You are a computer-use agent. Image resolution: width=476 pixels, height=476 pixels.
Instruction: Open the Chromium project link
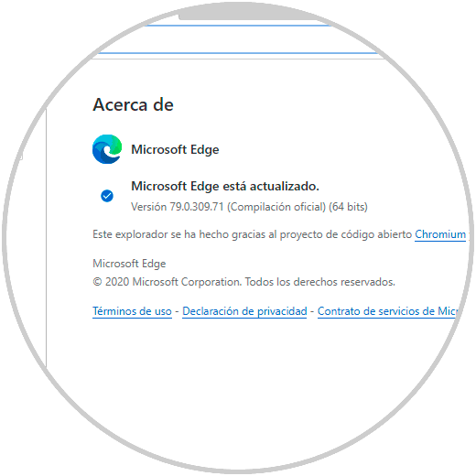click(440, 234)
